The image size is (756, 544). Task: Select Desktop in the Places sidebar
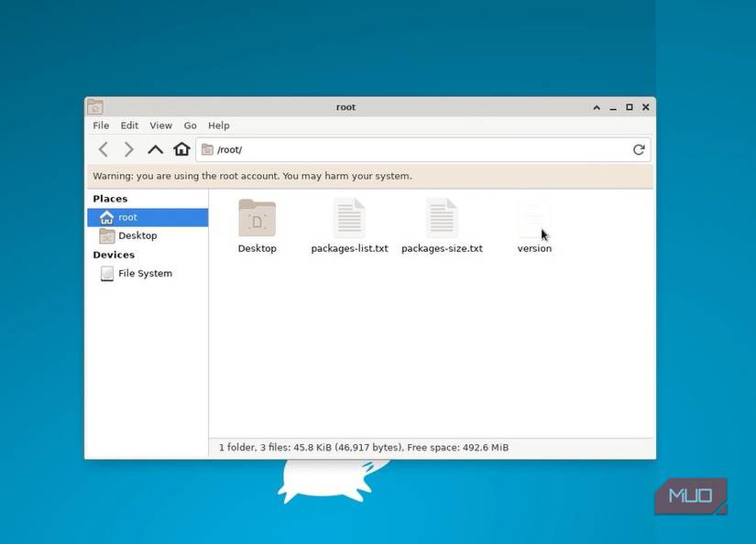[x=148, y=235]
